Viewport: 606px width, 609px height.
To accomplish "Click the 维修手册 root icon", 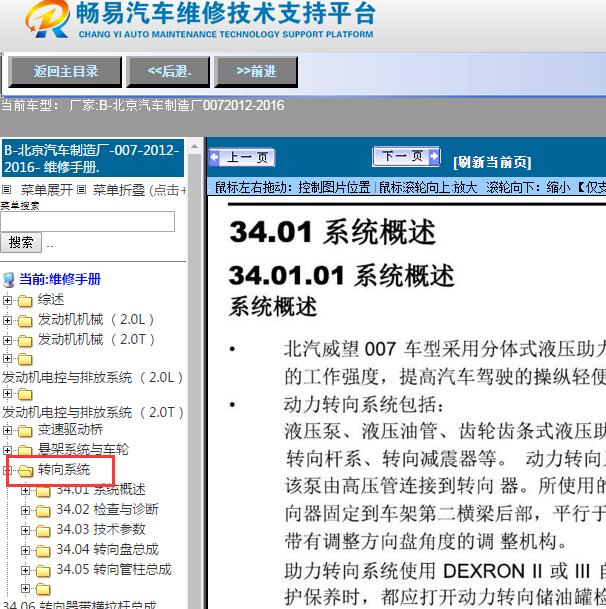I will coord(9,280).
